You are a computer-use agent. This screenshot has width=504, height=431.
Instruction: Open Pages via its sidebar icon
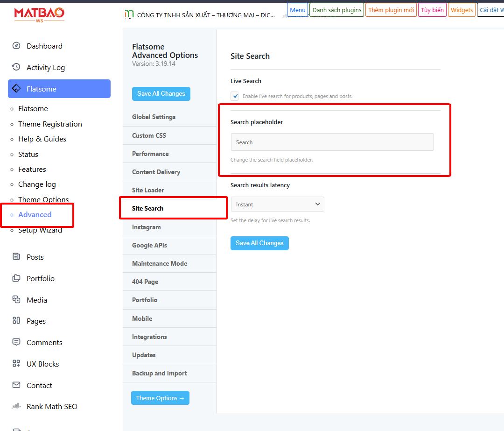click(16, 321)
